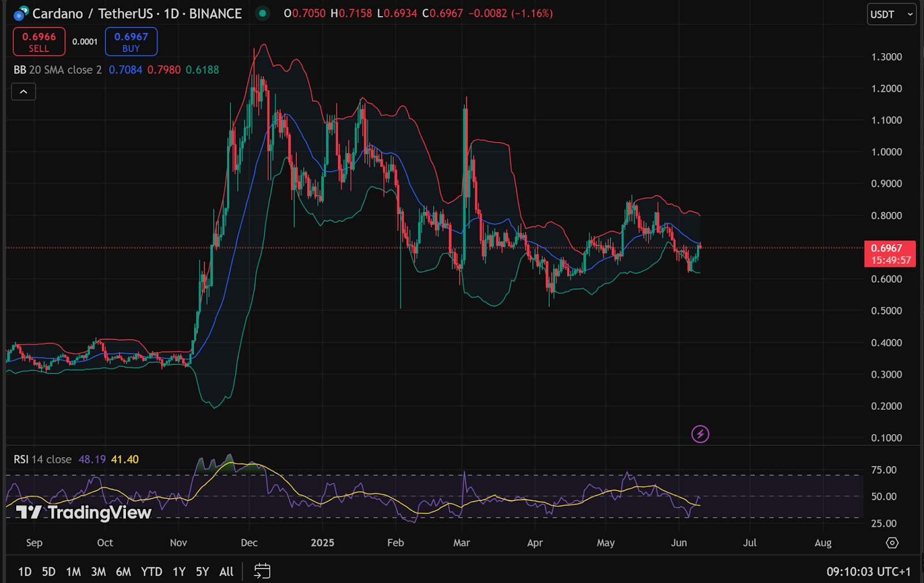Switch to the YTD range

[x=152, y=571]
